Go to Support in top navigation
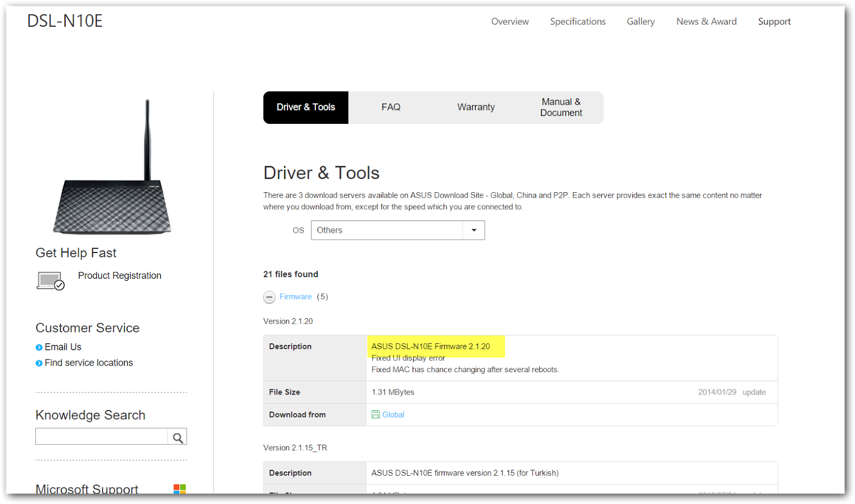This screenshot has width=855, height=504. [x=774, y=21]
